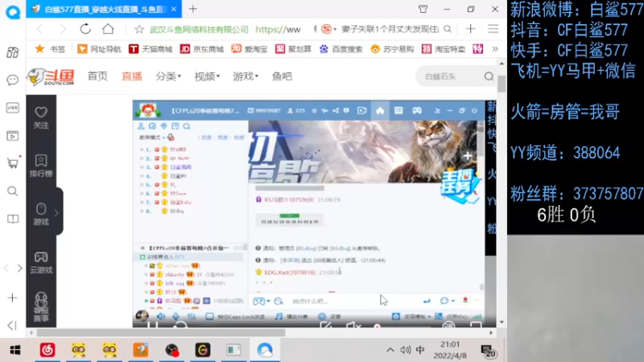Screen dimensions: 644x362
Task: Click the plus icon beside the search box
Action: point(471,29)
